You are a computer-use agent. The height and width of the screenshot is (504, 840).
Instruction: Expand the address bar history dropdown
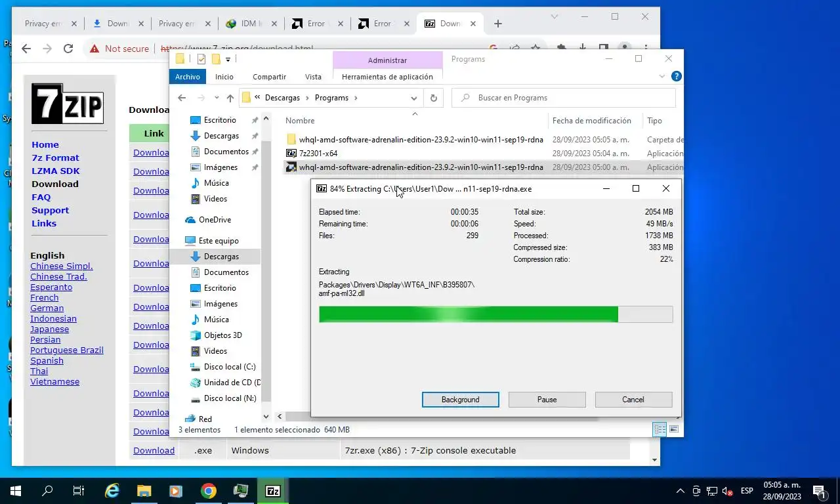[414, 98]
